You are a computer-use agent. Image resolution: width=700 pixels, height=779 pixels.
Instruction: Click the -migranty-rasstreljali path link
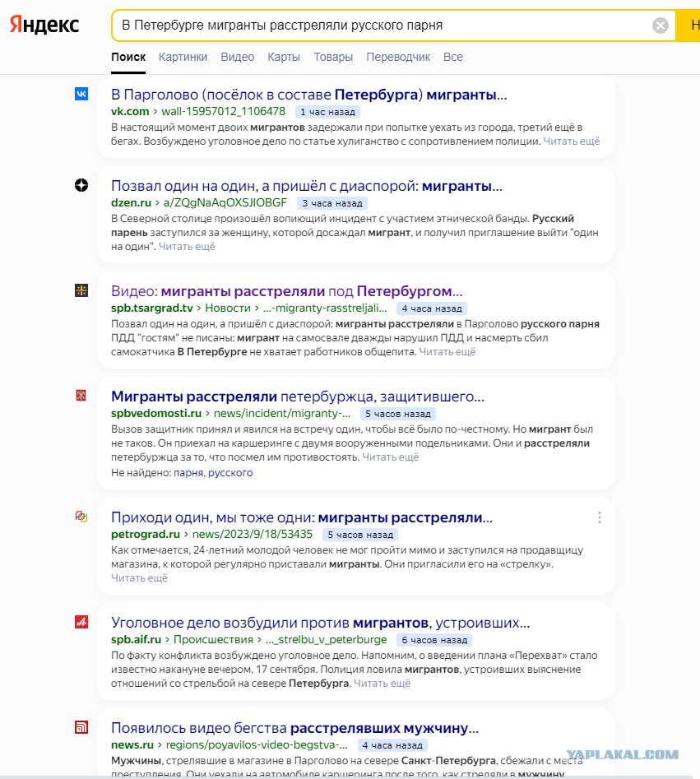[325, 308]
